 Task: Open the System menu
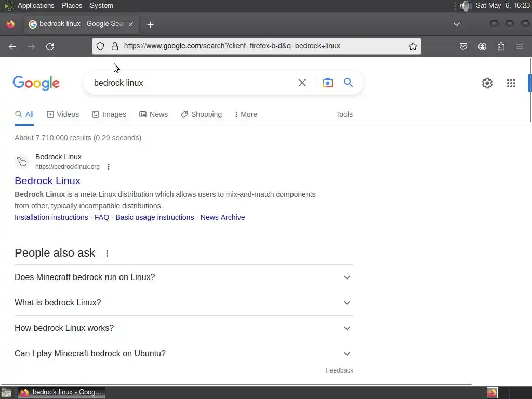coord(101,6)
